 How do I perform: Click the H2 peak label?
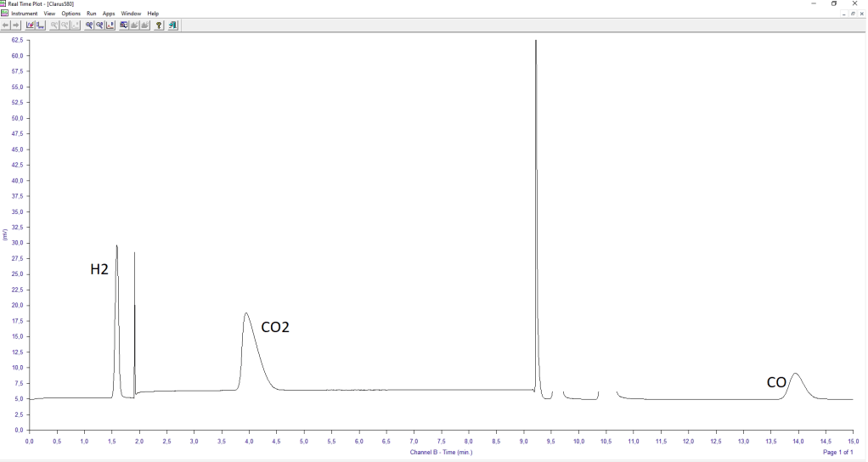click(99, 270)
